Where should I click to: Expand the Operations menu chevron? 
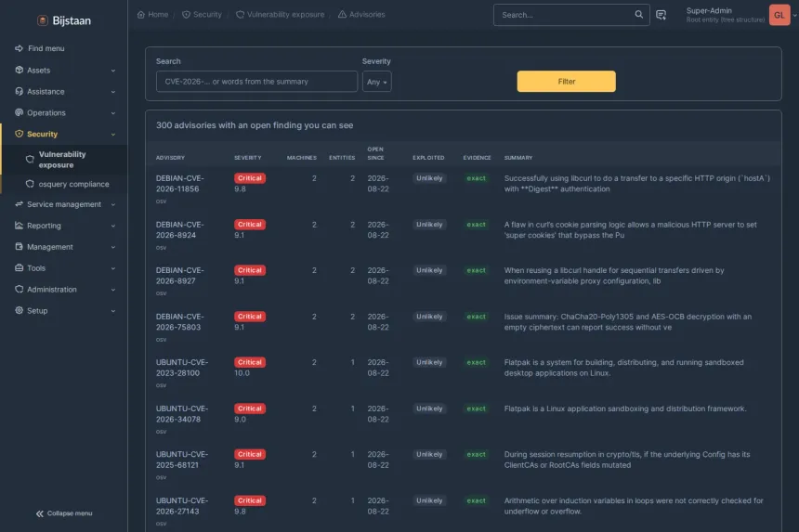113,113
